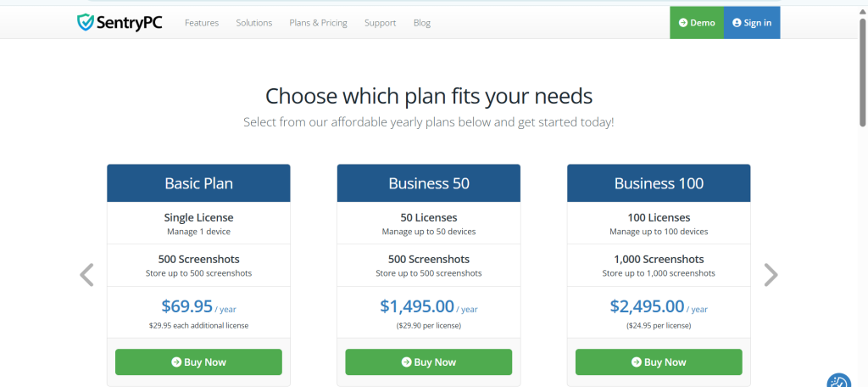868x387 pixels.
Task: Click the left carousel arrow
Action: pos(86,274)
